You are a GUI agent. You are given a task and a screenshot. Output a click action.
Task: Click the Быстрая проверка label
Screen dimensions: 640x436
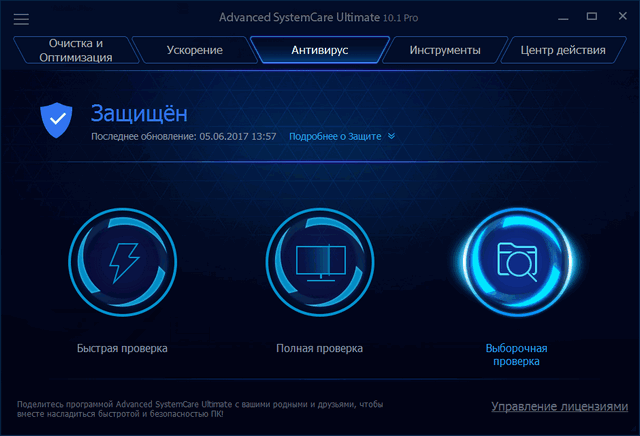tap(122, 348)
